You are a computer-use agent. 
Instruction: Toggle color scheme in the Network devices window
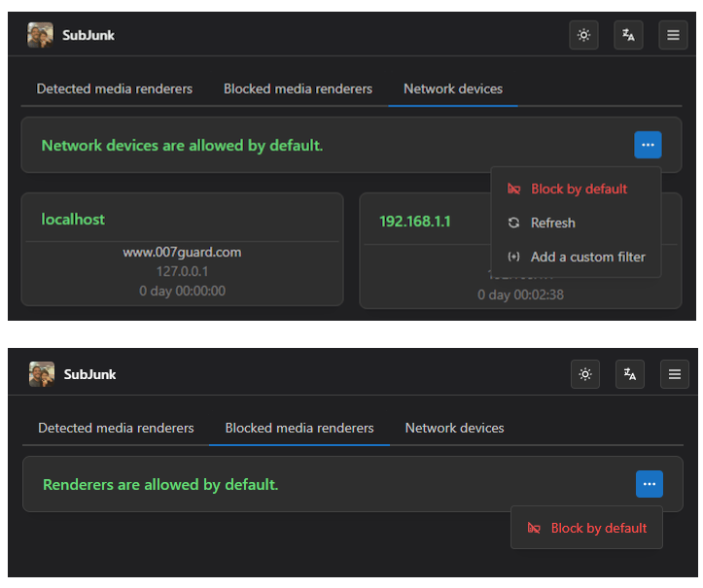[x=583, y=35]
